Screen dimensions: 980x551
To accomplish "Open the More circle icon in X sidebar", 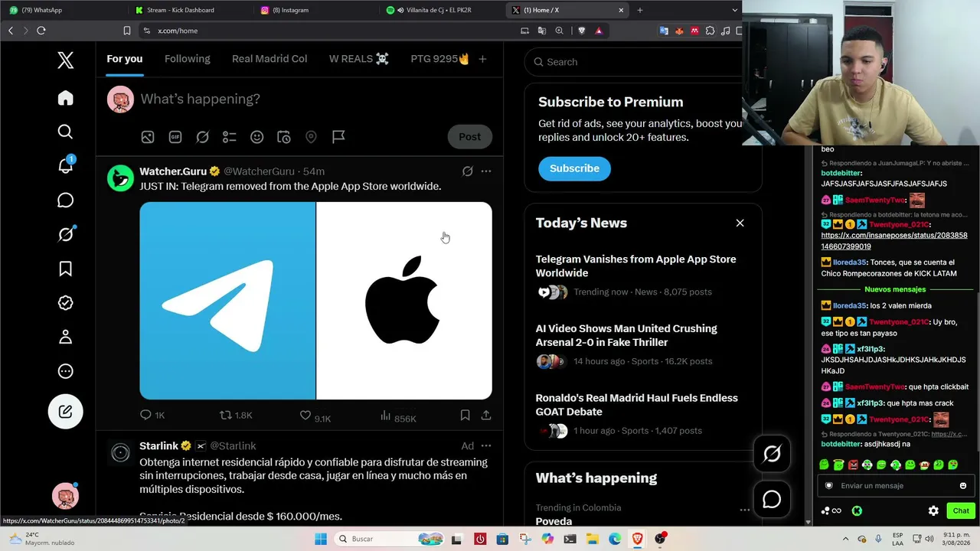I will pos(66,371).
